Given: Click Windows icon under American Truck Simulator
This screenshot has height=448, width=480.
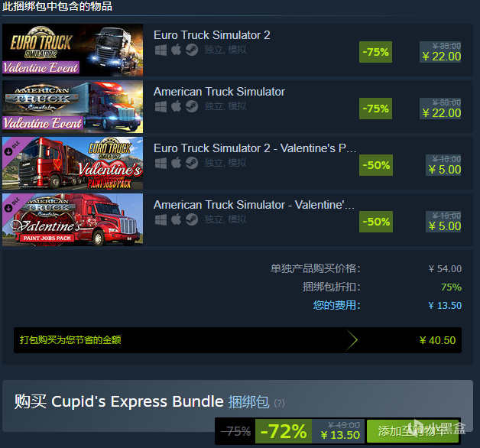Looking at the screenshot, I should pos(161,106).
